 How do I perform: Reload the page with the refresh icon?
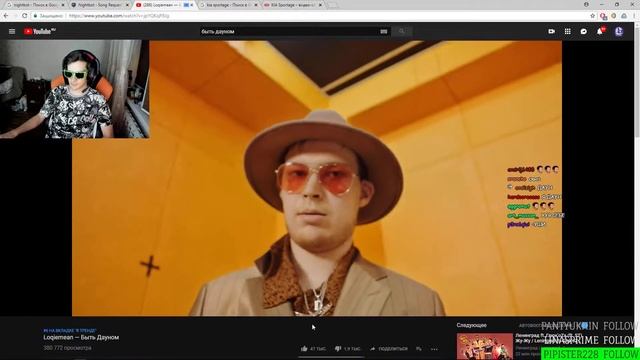click(x=24, y=16)
